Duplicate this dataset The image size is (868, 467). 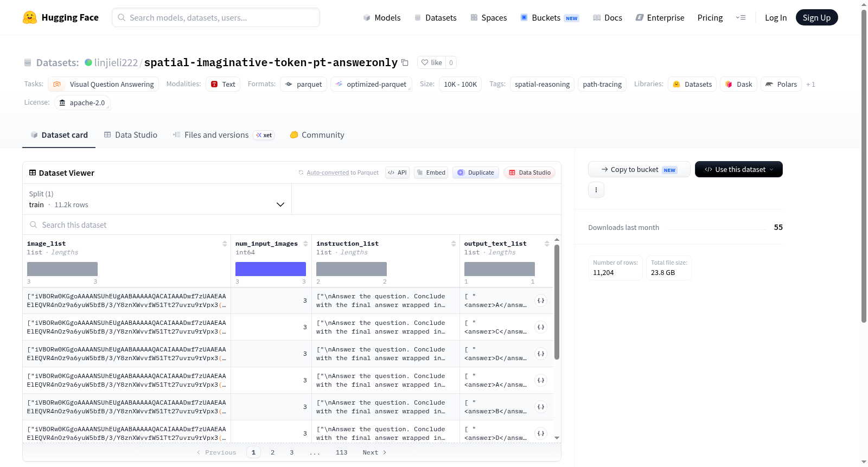[476, 172]
